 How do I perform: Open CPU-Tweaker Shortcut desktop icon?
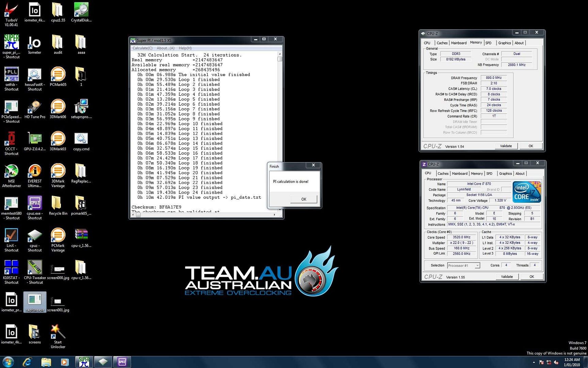pyautogui.click(x=34, y=272)
